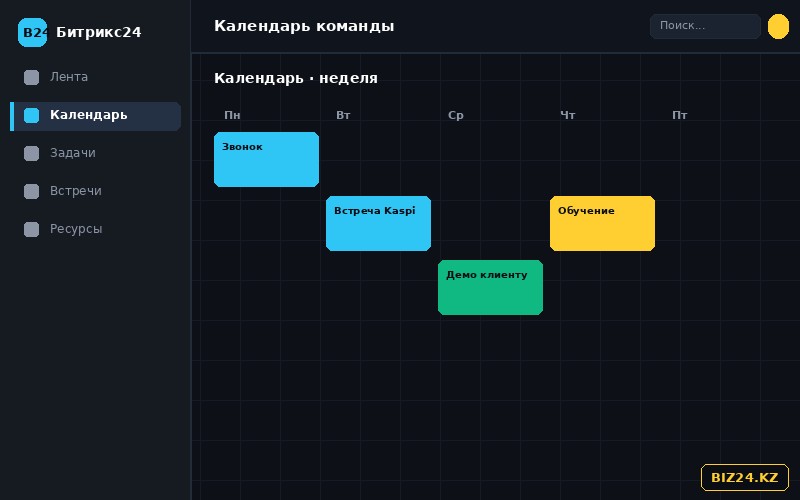This screenshot has width=800, height=500.
Task: Click the B24 logo icon
Action: (x=32, y=32)
